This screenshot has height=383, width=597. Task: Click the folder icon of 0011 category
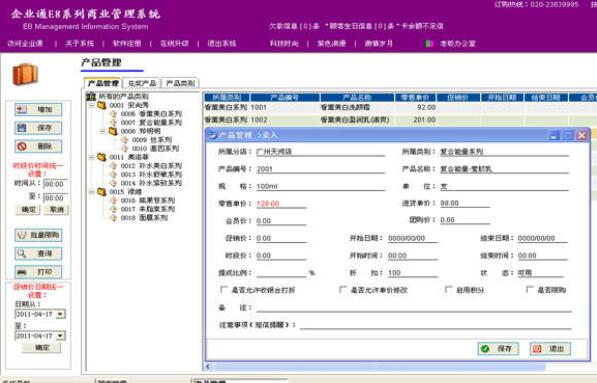point(102,157)
